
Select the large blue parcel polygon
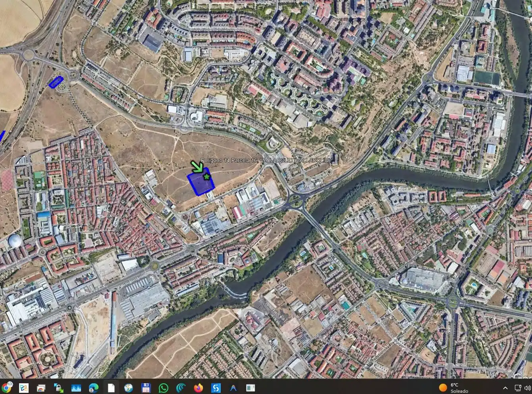click(201, 183)
